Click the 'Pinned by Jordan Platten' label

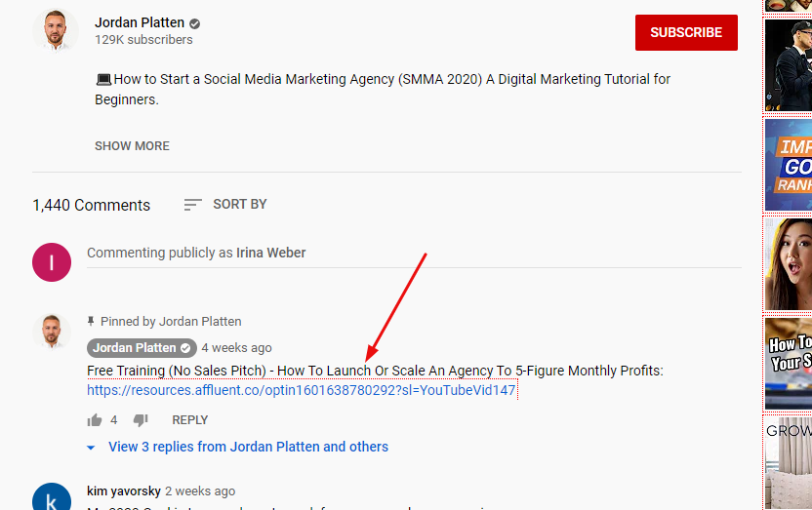[x=171, y=322]
